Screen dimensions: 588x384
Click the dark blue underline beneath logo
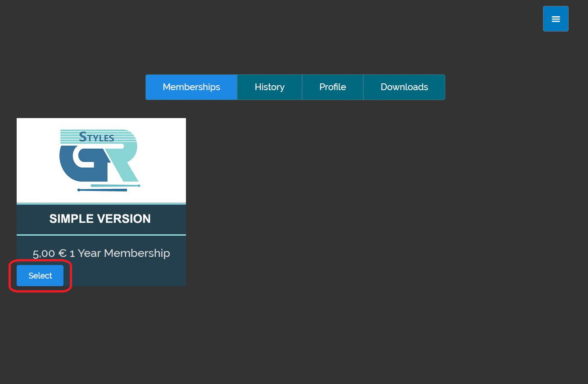[102, 190]
